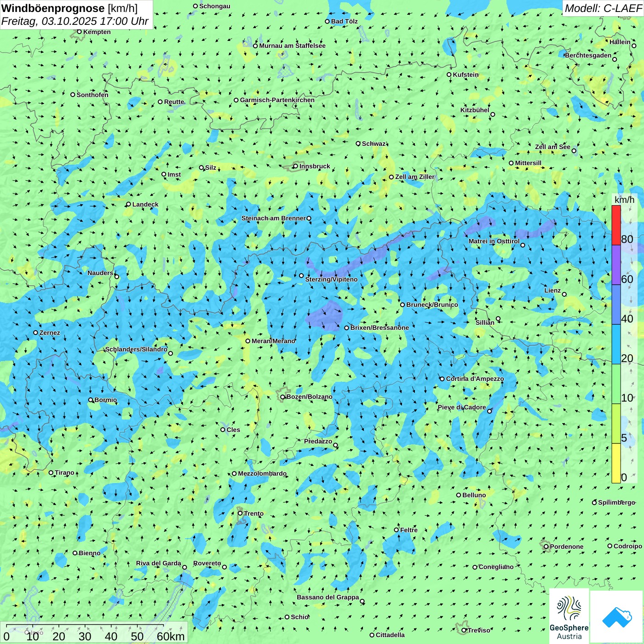Click the blue cloud logo icon

tap(616, 617)
